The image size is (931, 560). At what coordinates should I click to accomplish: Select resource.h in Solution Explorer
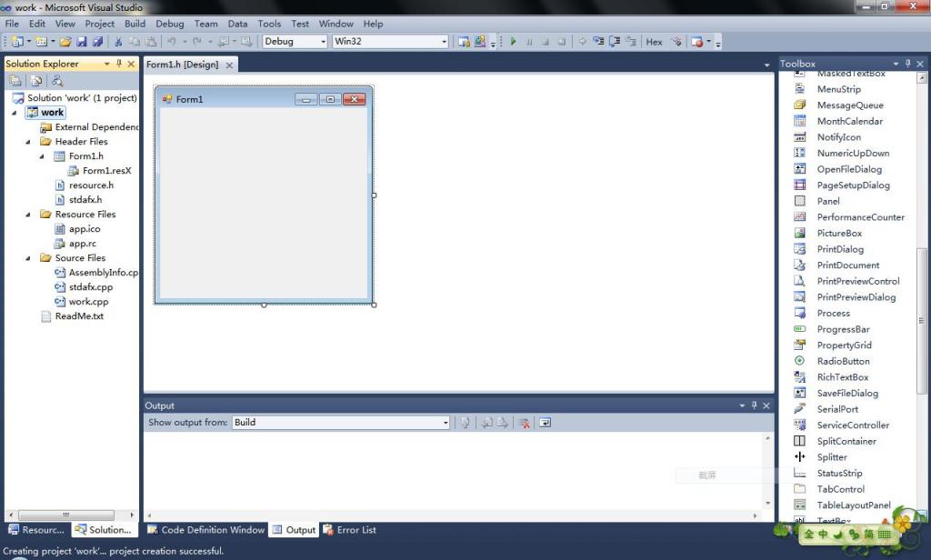click(91, 185)
